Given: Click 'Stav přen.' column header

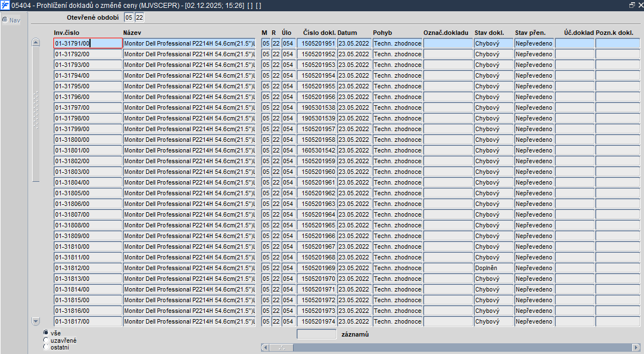Looking at the screenshot, I should (530, 33).
